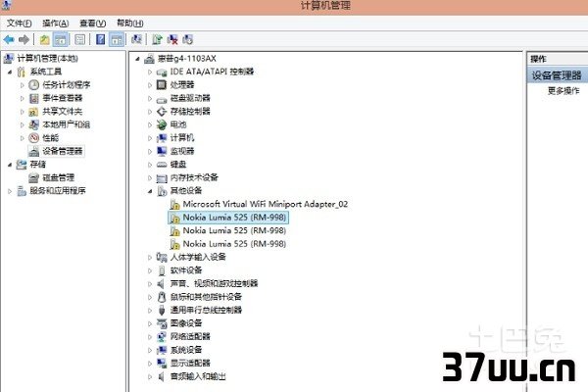Viewport: 588px width, 392px height.
Task: Click the 图像设备 imaging device icon
Action: click(x=162, y=323)
